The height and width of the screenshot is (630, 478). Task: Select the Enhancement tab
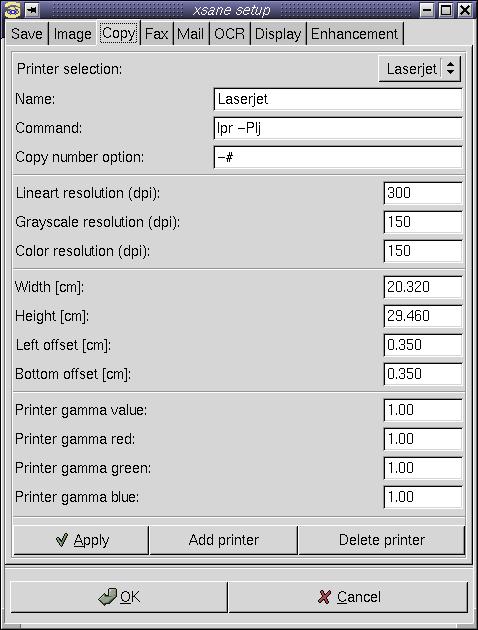354,34
